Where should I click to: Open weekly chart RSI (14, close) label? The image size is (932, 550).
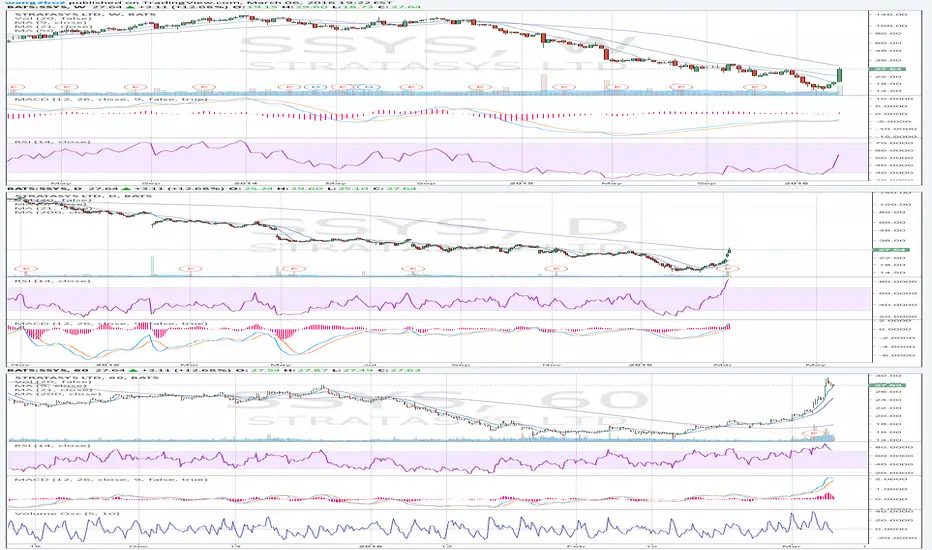52,142
